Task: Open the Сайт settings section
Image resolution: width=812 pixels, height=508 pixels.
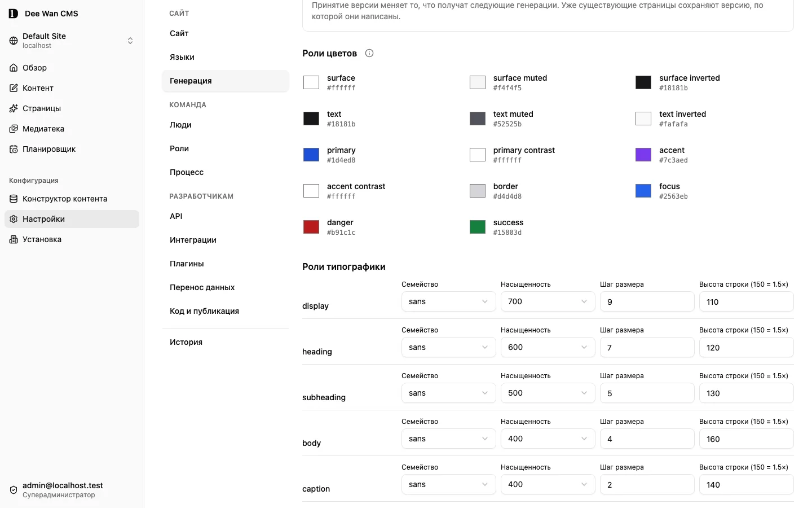Action: tap(226, 33)
